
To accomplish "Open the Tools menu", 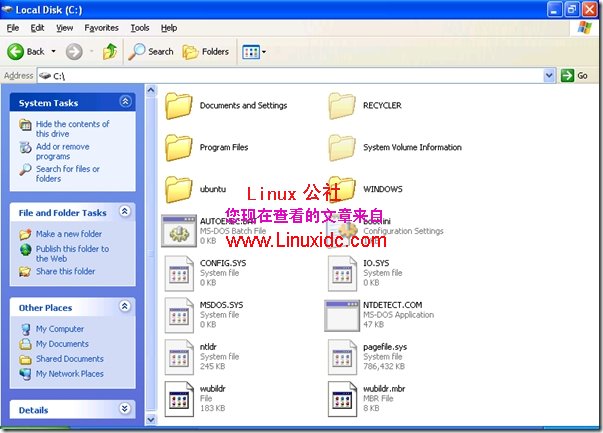I will pyautogui.click(x=140, y=28).
